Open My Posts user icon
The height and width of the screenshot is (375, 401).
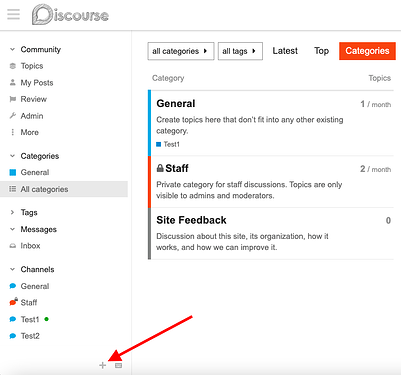[x=13, y=82]
